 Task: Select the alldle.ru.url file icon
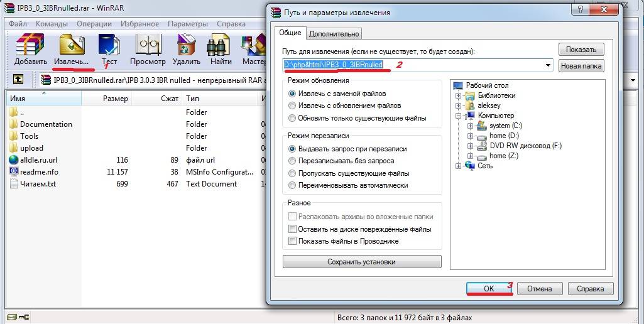click(x=14, y=159)
